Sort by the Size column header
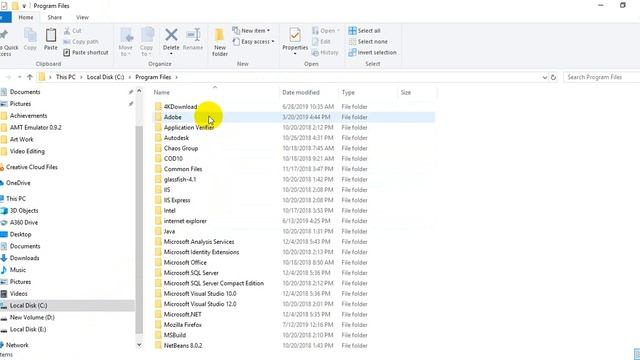The image size is (640, 360). pyautogui.click(x=406, y=93)
